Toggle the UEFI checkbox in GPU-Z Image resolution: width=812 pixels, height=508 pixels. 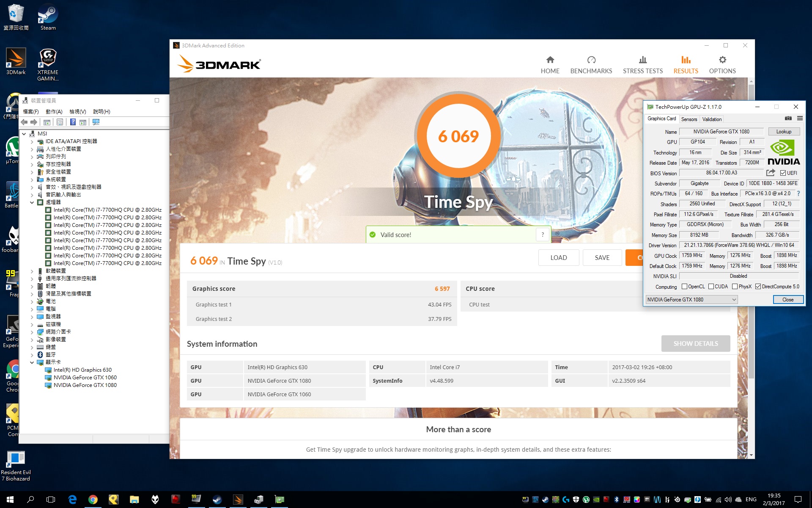783,173
